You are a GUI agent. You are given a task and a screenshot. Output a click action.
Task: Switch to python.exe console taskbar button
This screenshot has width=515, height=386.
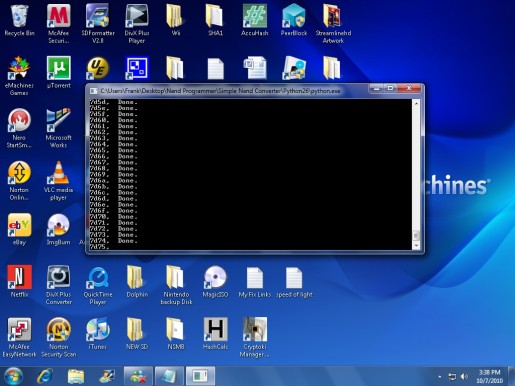(200, 376)
